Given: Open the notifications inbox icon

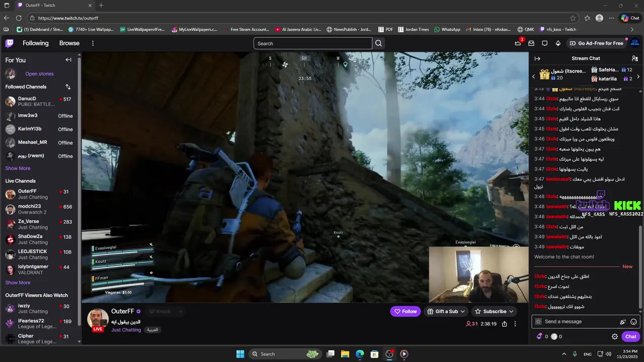Looking at the screenshot, I should 531,43.
